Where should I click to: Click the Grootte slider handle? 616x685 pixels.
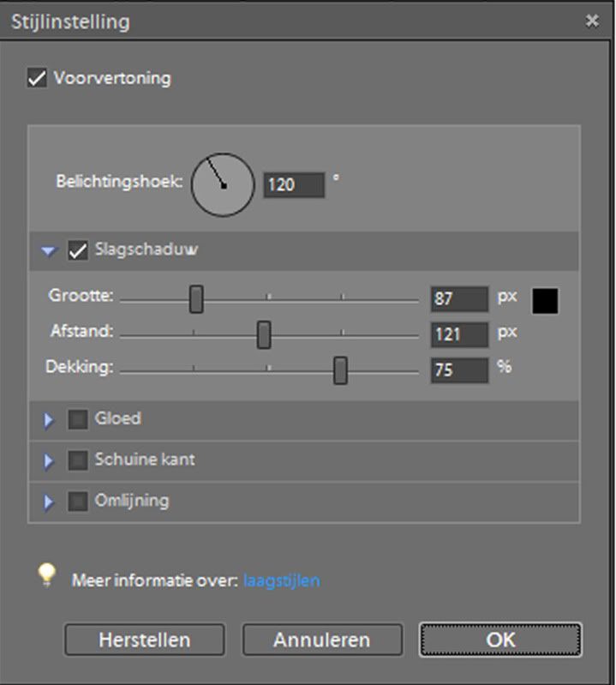coord(196,299)
